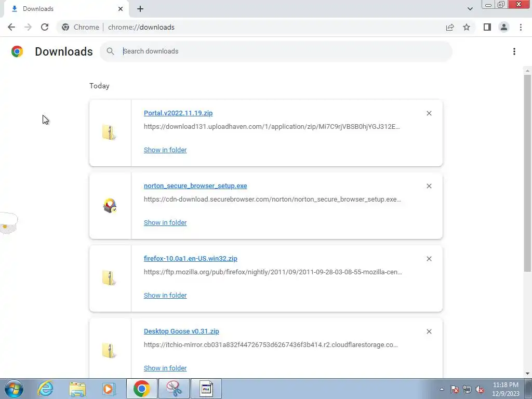Show hidden system tray icons
This screenshot has height=399, width=532.
coord(442,389)
